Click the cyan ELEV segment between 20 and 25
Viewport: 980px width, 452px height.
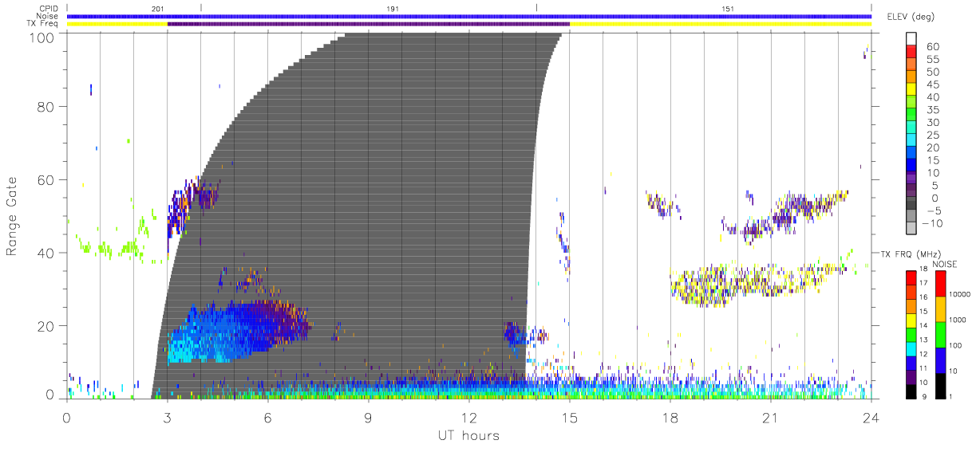911,140
